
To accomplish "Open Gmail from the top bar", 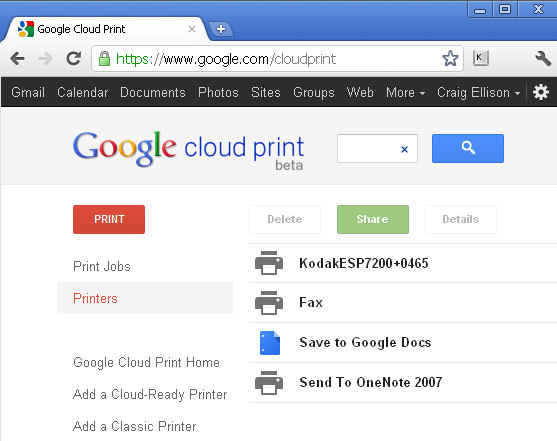I will point(28,92).
